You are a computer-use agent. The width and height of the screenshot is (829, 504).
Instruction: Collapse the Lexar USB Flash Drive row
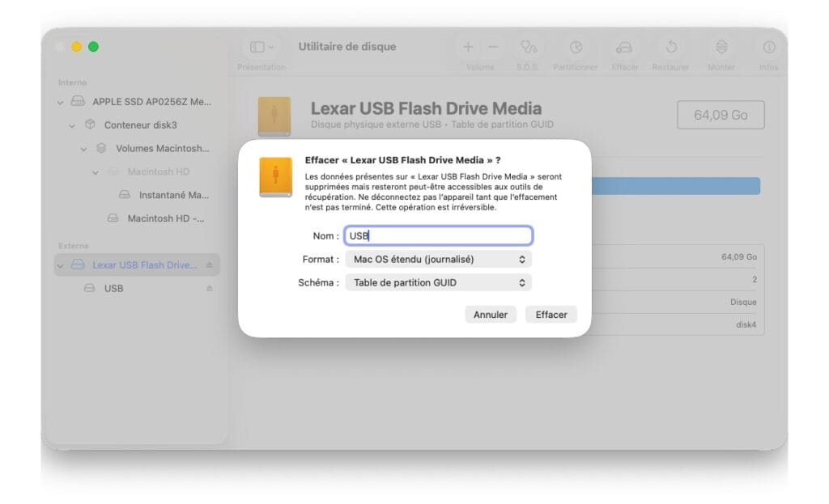pos(60,265)
